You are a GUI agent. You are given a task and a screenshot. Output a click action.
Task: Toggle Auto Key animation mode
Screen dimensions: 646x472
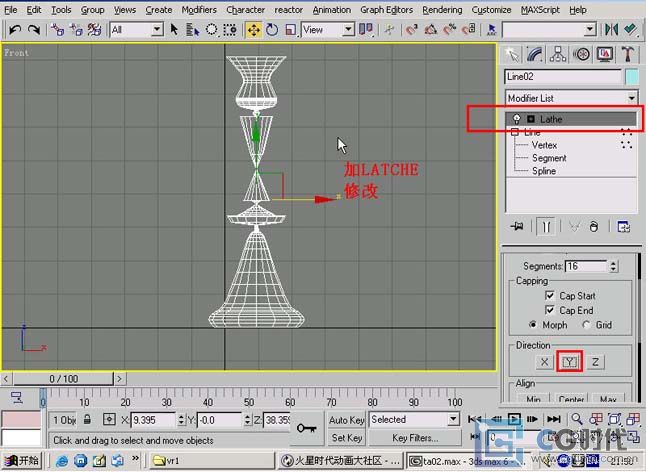(346, 420)
